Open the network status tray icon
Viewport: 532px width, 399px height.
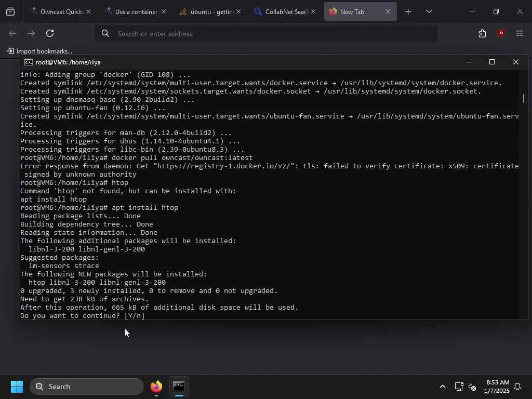pos(459,387)
